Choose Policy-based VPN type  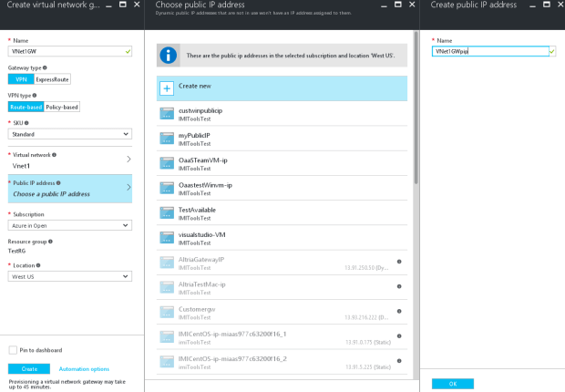pyautogui.click(x=63, y=107)
